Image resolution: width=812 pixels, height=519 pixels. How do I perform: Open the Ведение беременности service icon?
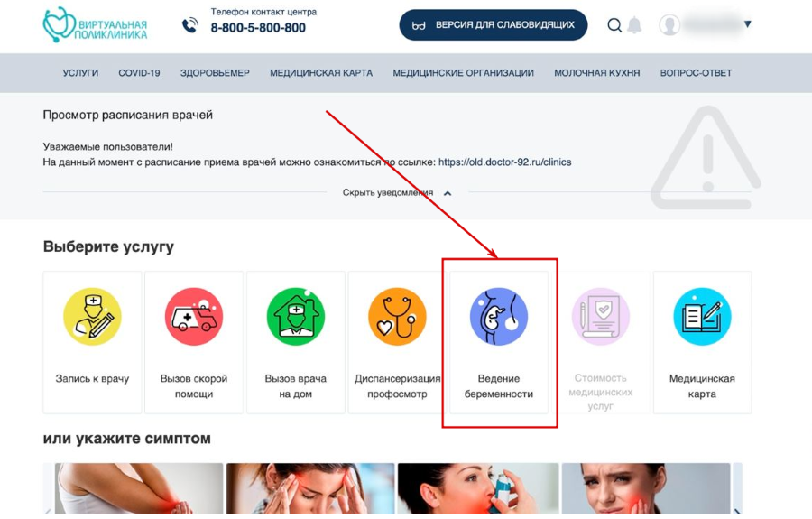pyautogui.click(x=499, y=317)
